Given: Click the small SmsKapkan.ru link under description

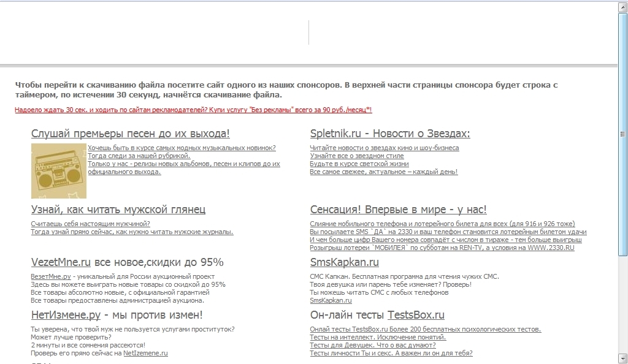Looking at the screenshot, I should click(331, 300).
